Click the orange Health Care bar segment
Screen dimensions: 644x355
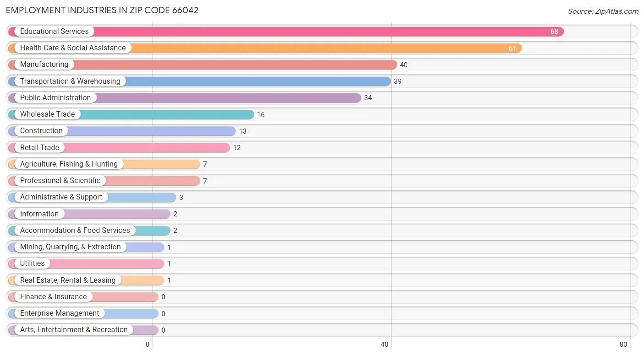click(x=265, y=48)
